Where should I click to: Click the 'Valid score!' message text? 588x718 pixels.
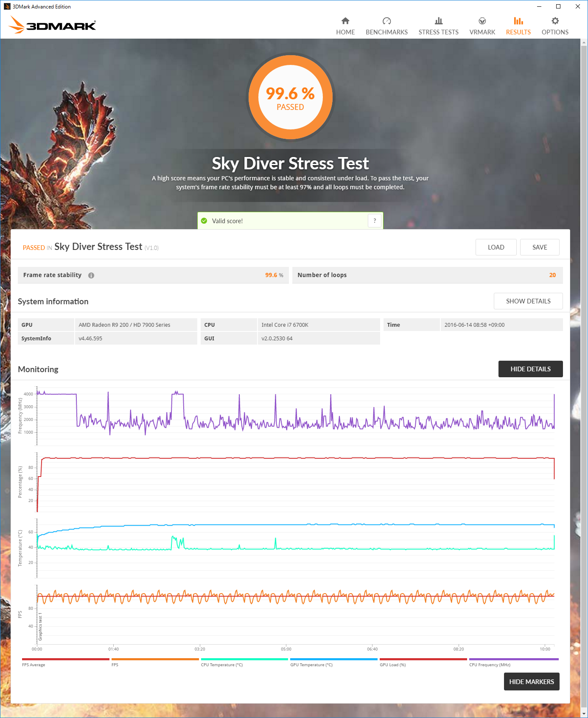point(227,221)
